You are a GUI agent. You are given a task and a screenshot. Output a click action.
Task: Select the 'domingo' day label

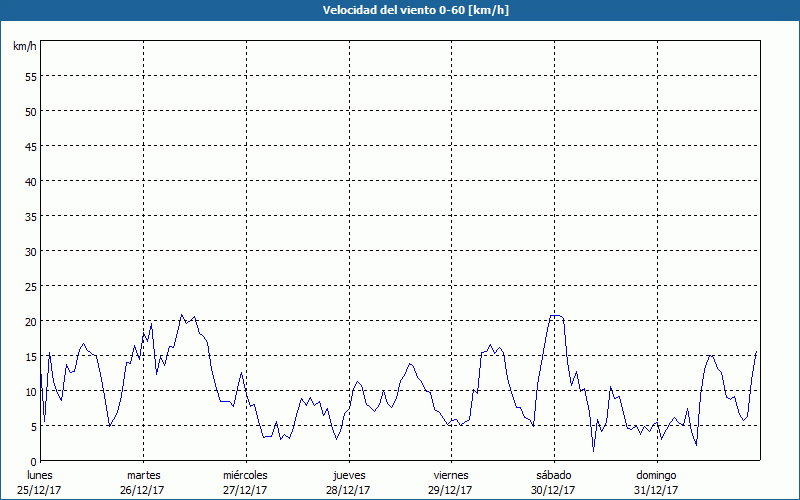pos(656,475)
